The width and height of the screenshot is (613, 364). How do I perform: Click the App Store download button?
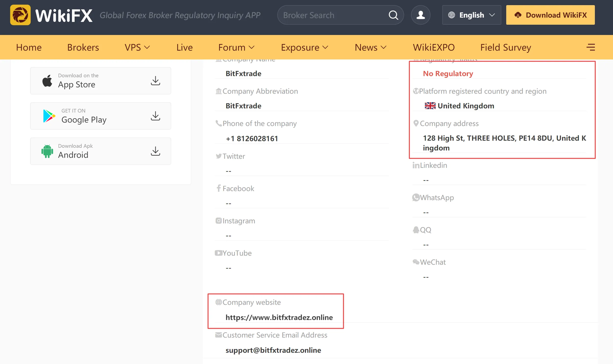[x=100, y=81]
